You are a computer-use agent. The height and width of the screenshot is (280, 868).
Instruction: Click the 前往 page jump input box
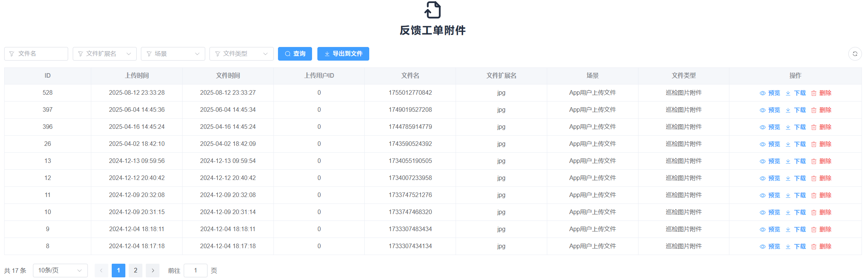pyautogui.click(x=195, y=271)
